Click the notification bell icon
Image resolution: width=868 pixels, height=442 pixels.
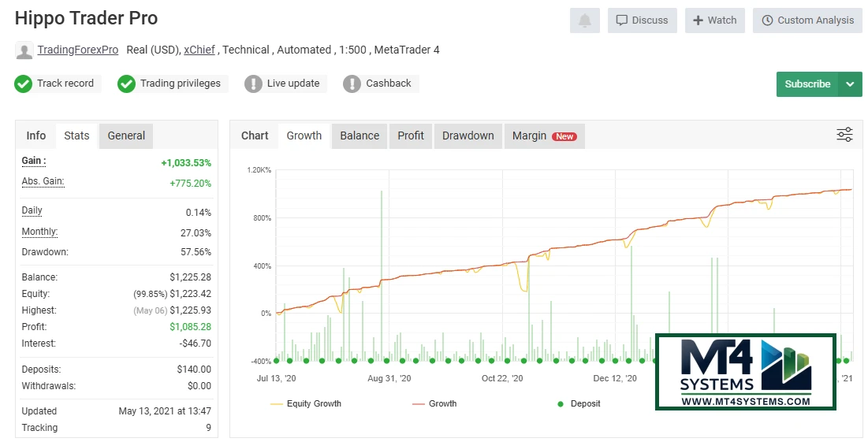pyautogui.click(x=584, y=20)
